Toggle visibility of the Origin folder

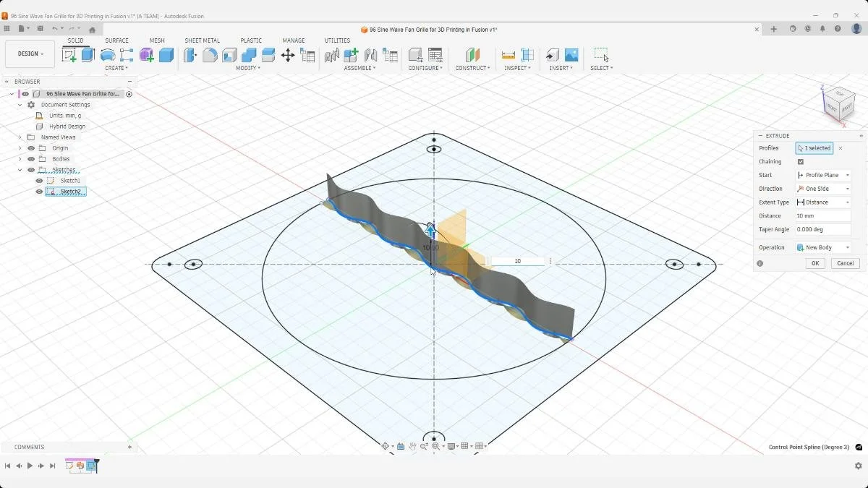point(31,147)
